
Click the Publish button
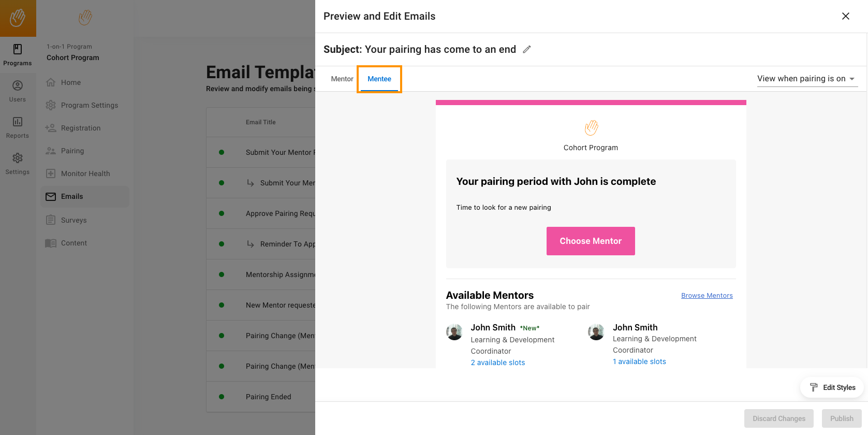(841, 418)
